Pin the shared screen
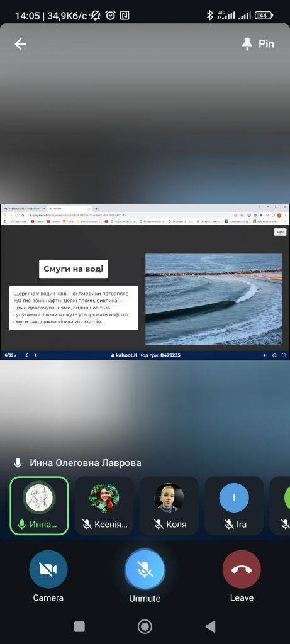The height and width of the screenshot is (644, 290). point(258,44)
